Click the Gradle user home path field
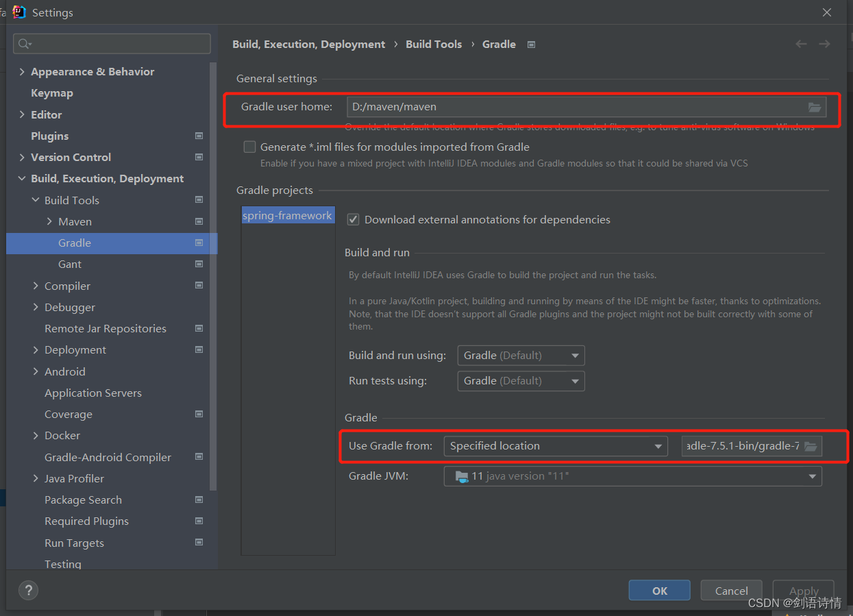Viewport: 853px width, 616px height. [586, 107]
